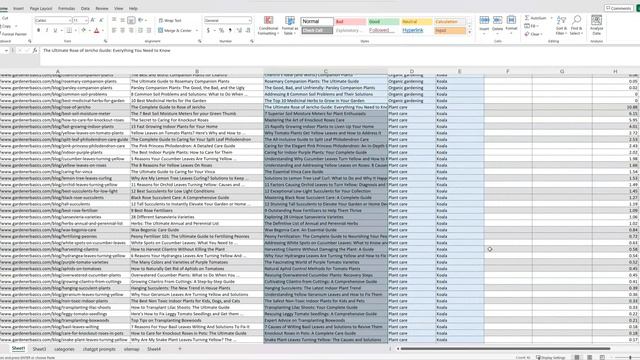Image resolution: width=640 pixels, height=360 pixels.
Task: Select the Neutral cell style
Action: (x=416, y=22)
